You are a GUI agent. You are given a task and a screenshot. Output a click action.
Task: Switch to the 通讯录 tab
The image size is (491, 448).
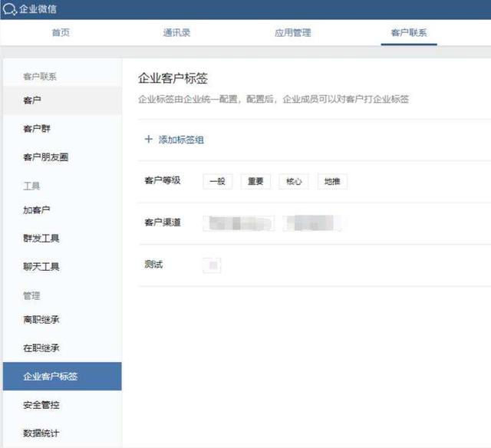click(176, 32)
